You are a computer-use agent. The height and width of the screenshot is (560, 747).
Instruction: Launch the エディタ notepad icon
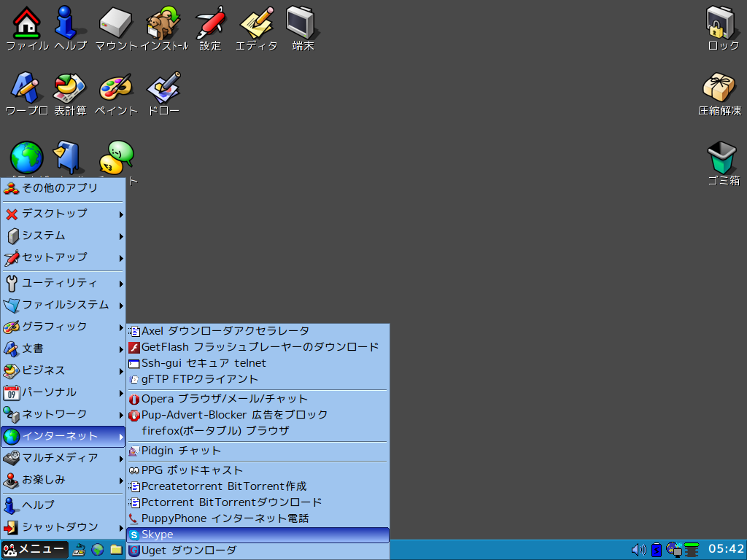[257, 23]
